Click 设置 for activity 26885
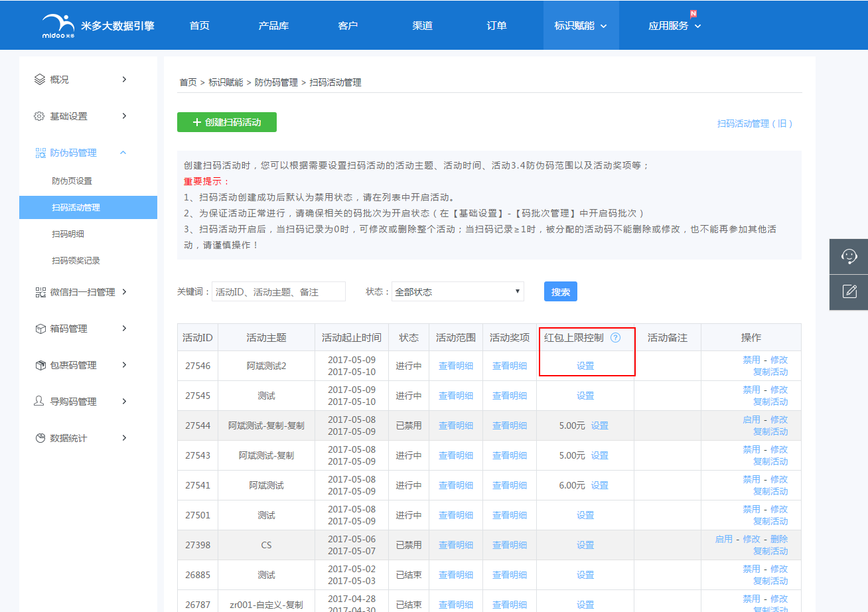The image size is (868, 612). [x=585, y=575]
